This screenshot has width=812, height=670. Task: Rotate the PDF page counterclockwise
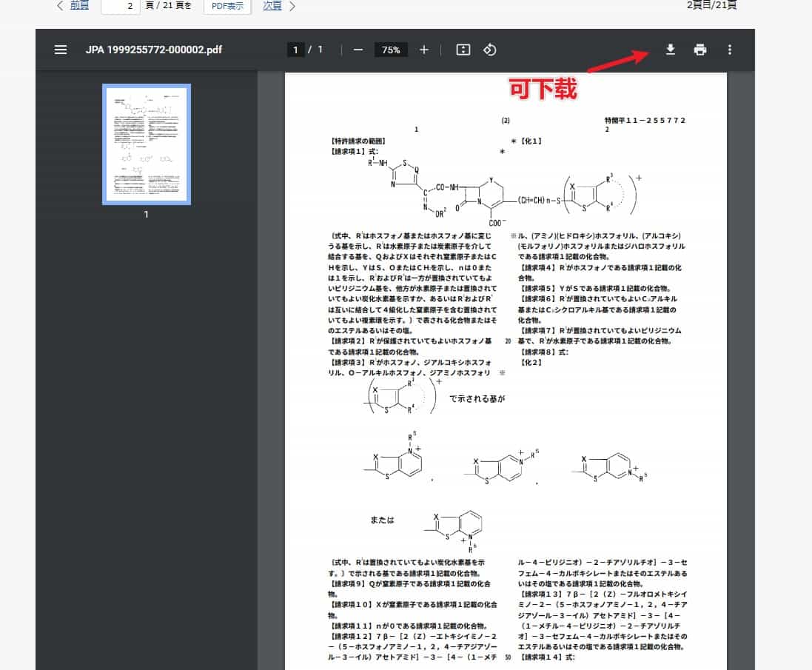click(489, 50)
